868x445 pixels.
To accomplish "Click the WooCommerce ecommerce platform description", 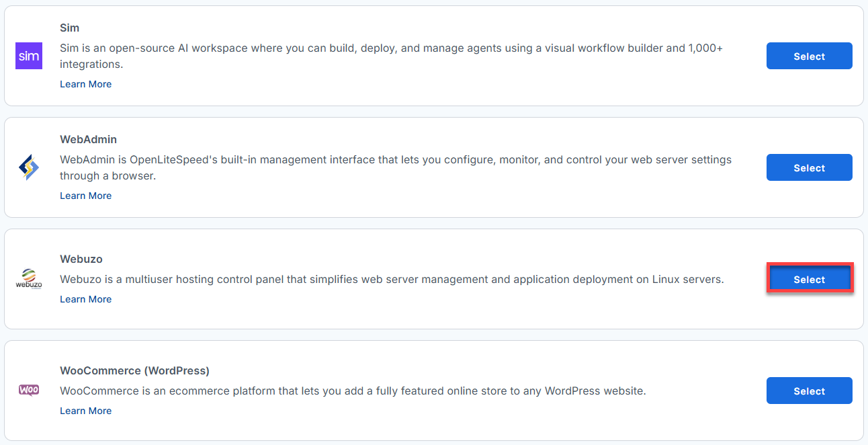I will point(353,391).
